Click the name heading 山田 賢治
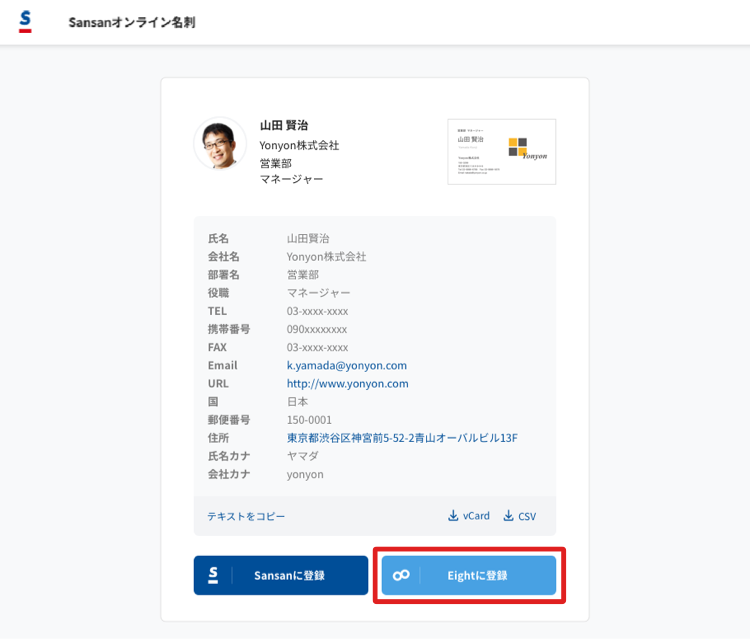Viewport: 750px width, 639px height. 284,125
